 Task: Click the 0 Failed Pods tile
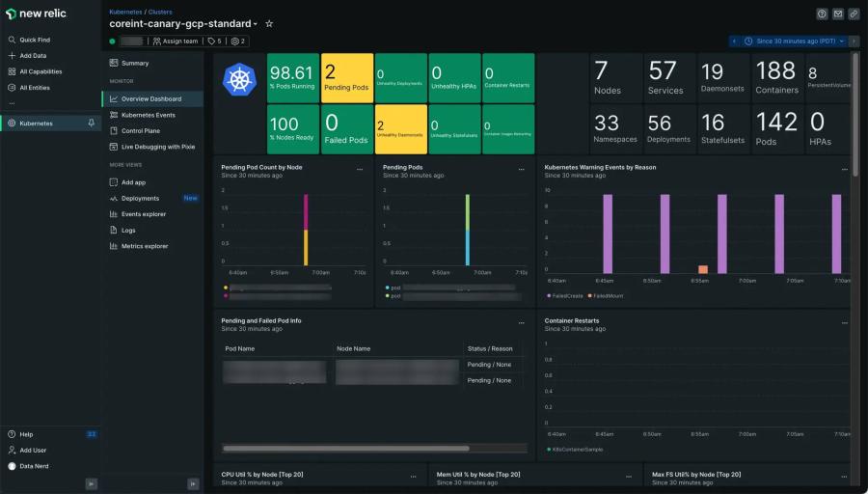(346, 129)
